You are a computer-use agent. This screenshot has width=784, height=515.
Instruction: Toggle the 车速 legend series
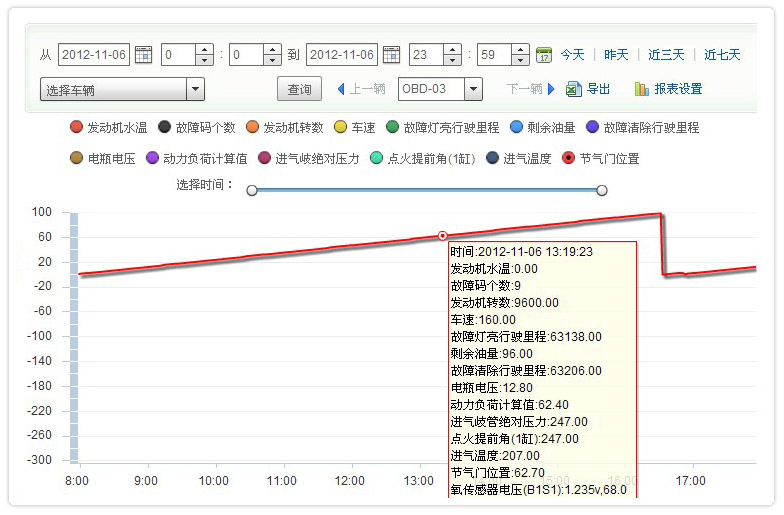[x=340, y=127]
